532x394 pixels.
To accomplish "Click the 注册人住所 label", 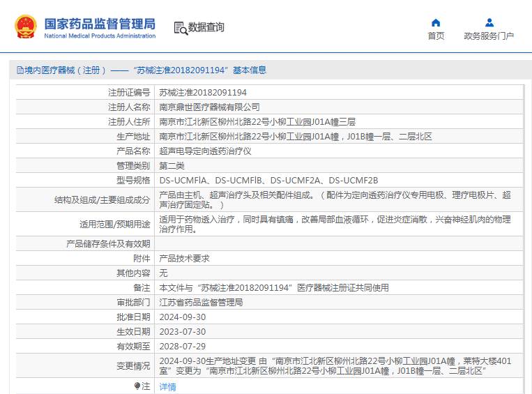I will click(129, 122).
